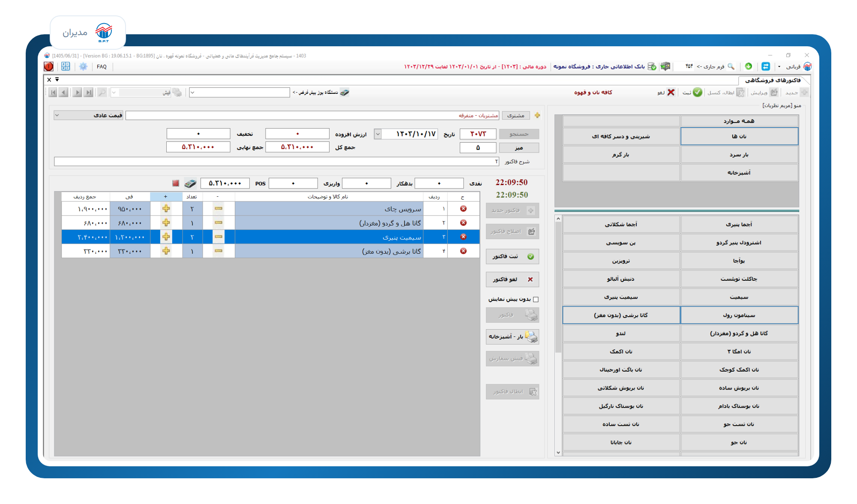Screen dimensions: 857x504
Task: Click the میز table button
Action: pos(519,148)
